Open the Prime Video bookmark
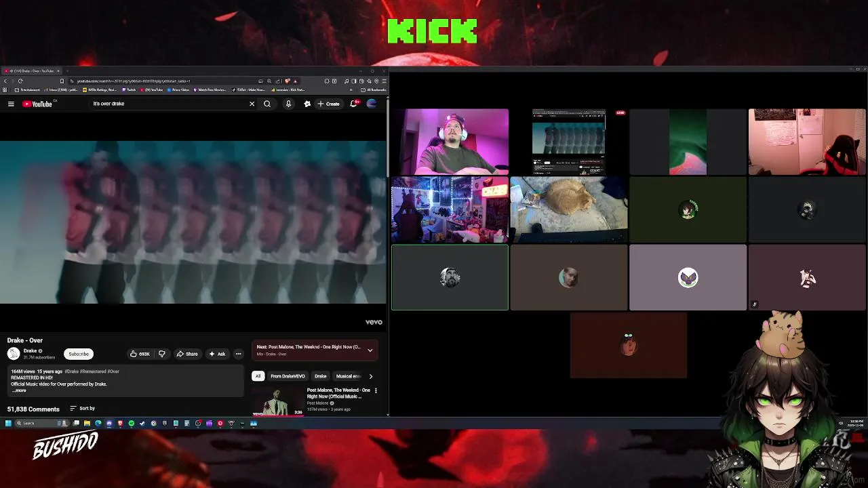The height and width of the screenshot is (488, 868). [179, 89]
